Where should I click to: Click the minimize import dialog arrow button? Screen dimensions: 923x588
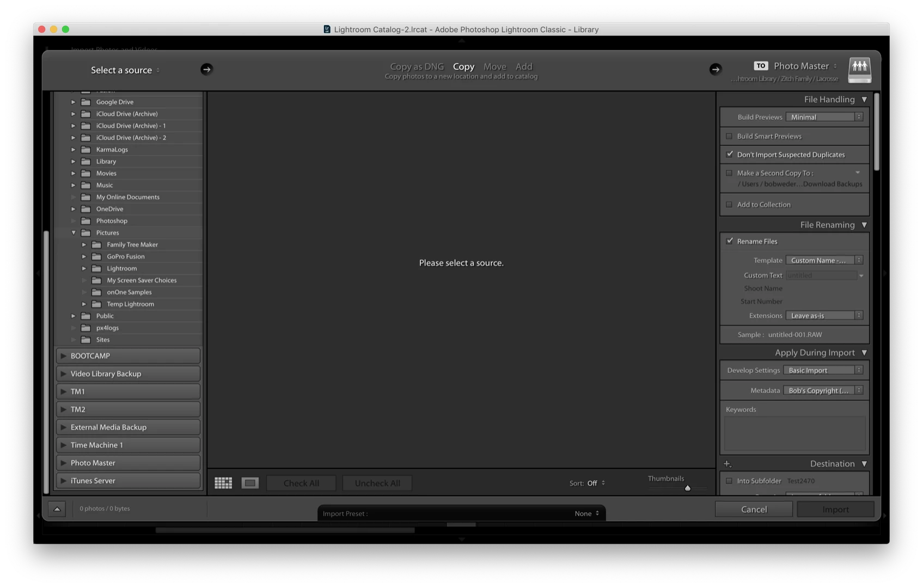(x=57, y=509)
